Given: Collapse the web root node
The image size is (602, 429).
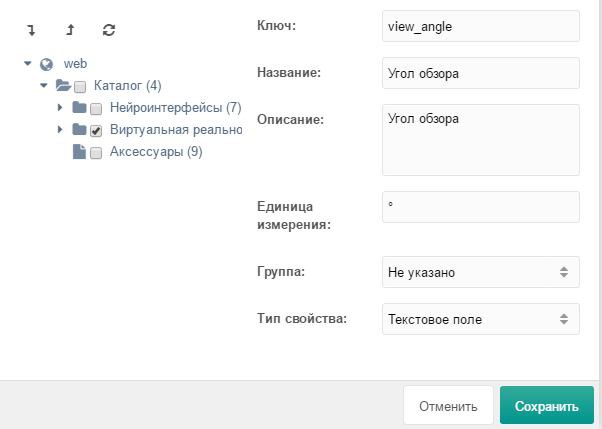Looking at the screenshot, I should click(28, 64).
